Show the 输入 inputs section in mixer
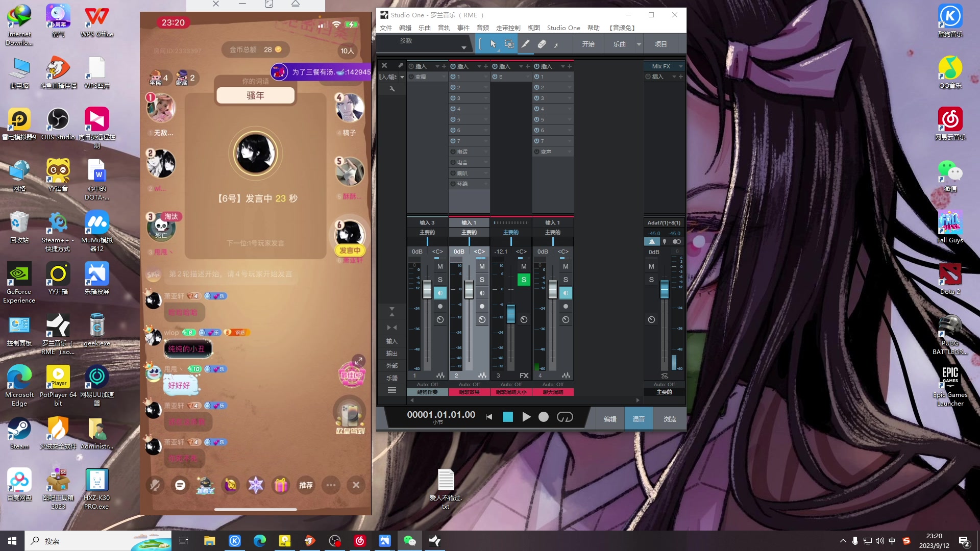This screenshot has height=551, width=980. pyautogui.click(x=392, y=341)
